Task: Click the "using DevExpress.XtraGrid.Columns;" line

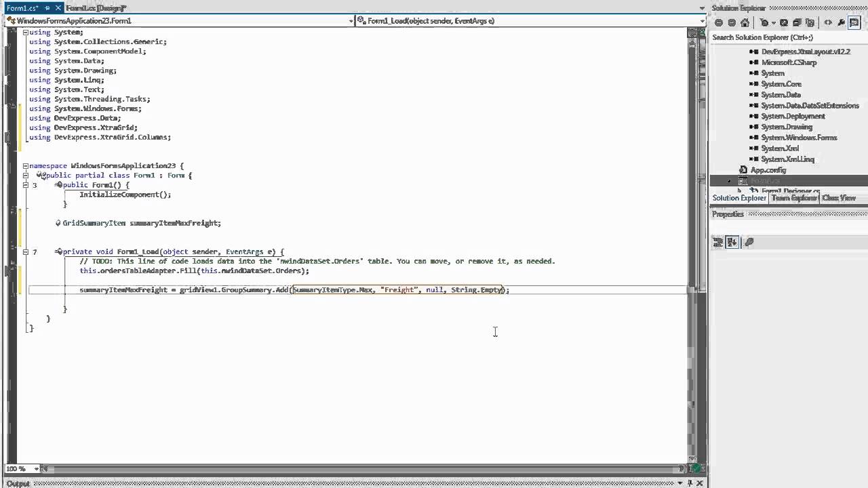Action: [x=100, y=137]
